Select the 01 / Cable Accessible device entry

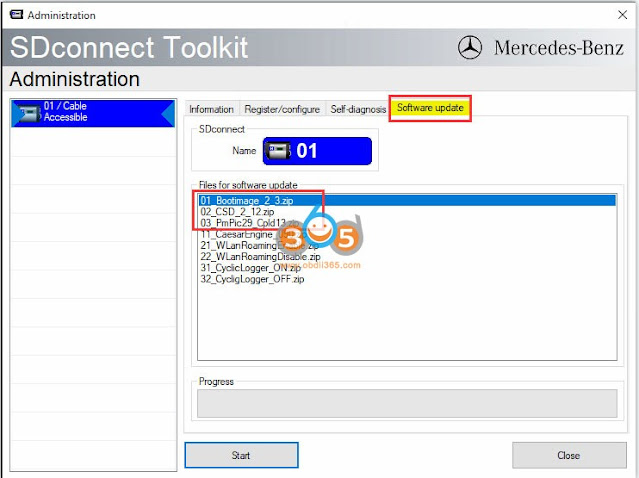pyautogui.click(x=93, y=113)
